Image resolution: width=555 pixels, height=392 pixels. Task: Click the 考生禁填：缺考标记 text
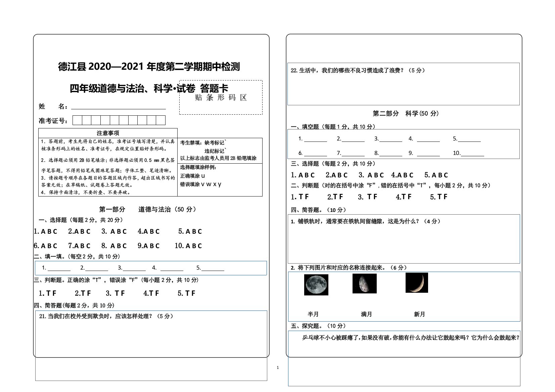(203, 143)
